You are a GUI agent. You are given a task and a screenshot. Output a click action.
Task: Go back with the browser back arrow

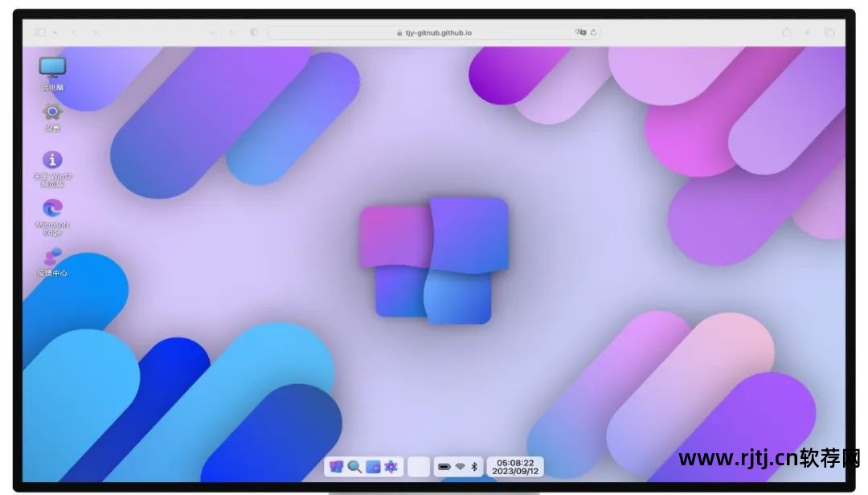tap(74, 33)
